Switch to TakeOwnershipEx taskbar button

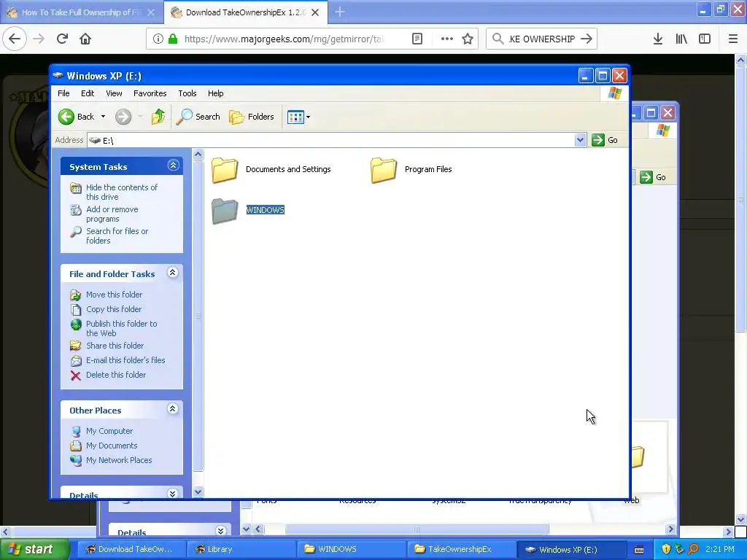point(462,549)
